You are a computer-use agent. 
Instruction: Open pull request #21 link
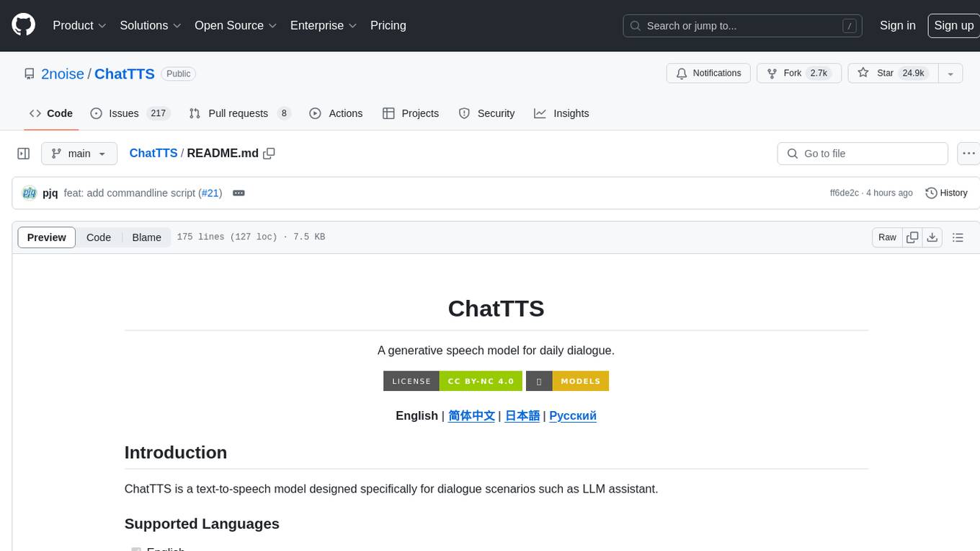[x=210, y=193]
